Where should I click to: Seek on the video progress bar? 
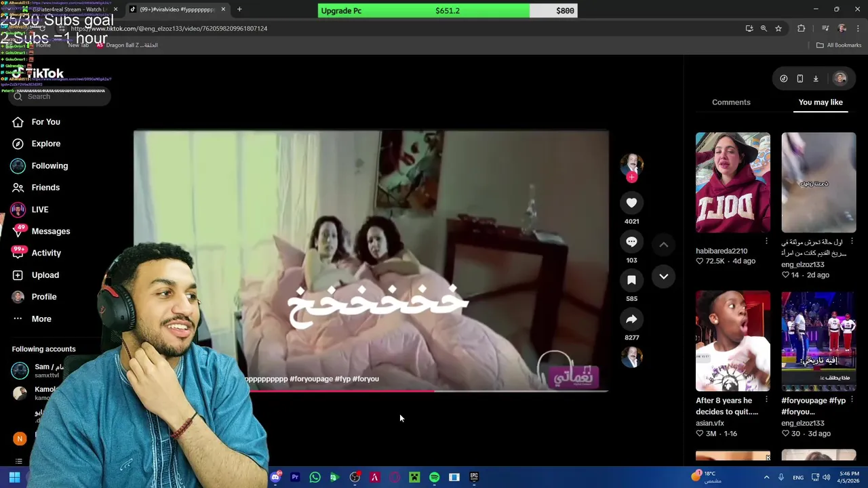[371, 390]
